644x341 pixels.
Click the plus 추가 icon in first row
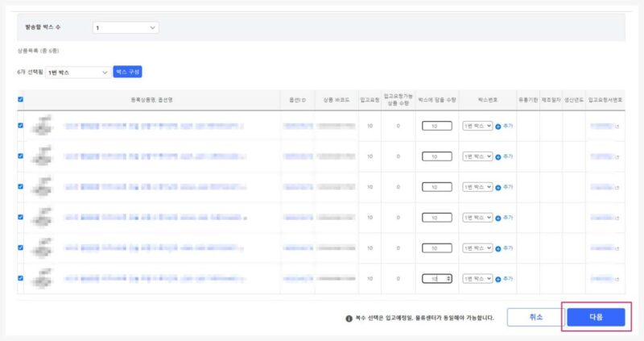[x=497, y=127]
